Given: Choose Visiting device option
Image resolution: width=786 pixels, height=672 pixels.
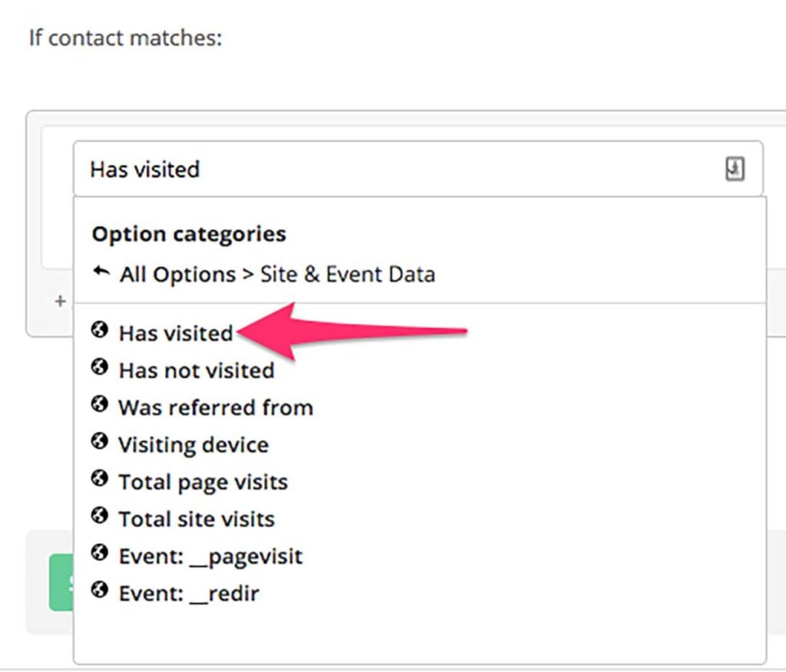Looking at the screenshot, I should tap(193, 445).
